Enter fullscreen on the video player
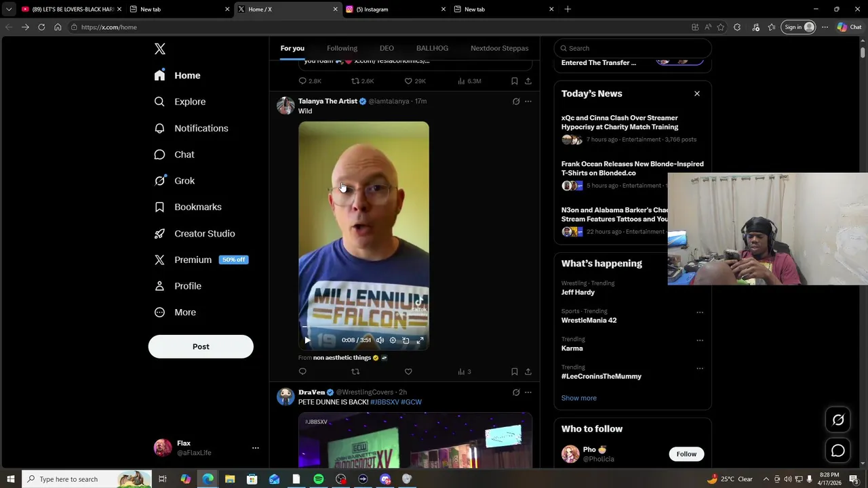The width and height of the screenshot is (868, 488). (x=420, y=340)
